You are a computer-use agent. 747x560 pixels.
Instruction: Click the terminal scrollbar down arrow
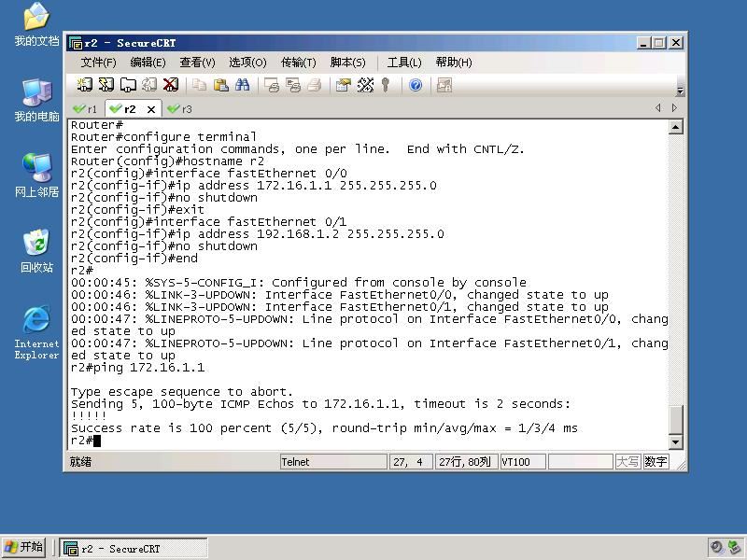pos(675,442)
